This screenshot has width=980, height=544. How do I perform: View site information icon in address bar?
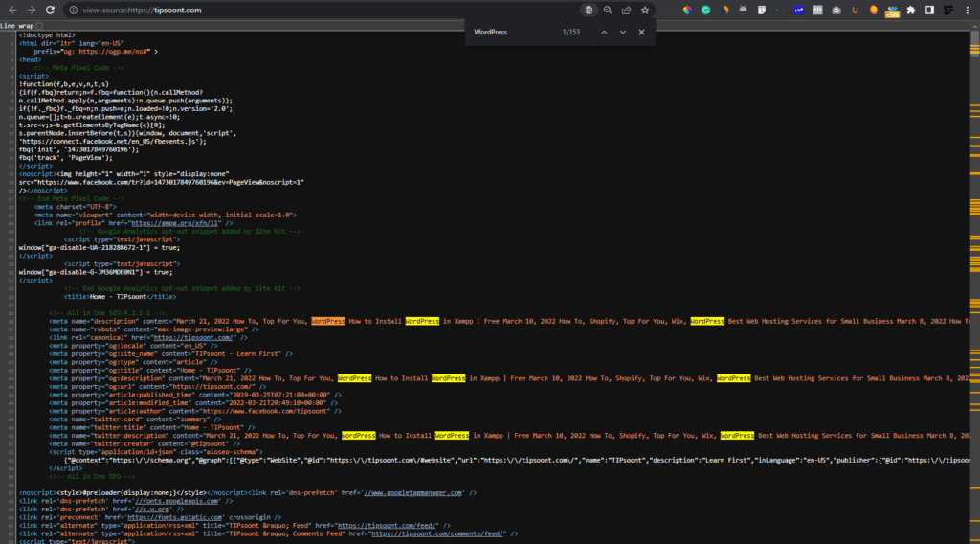click(x=73, y=10)
